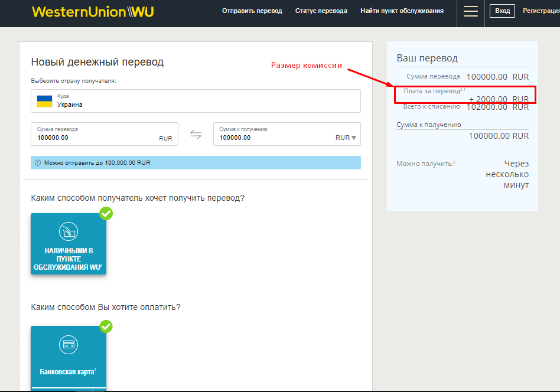Click the Всего к списанию label

coord(431,106)
